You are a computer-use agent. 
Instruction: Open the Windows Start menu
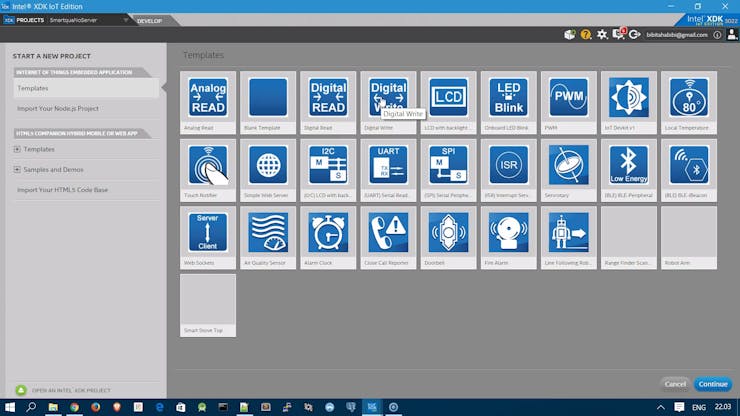tap(9, 407)
